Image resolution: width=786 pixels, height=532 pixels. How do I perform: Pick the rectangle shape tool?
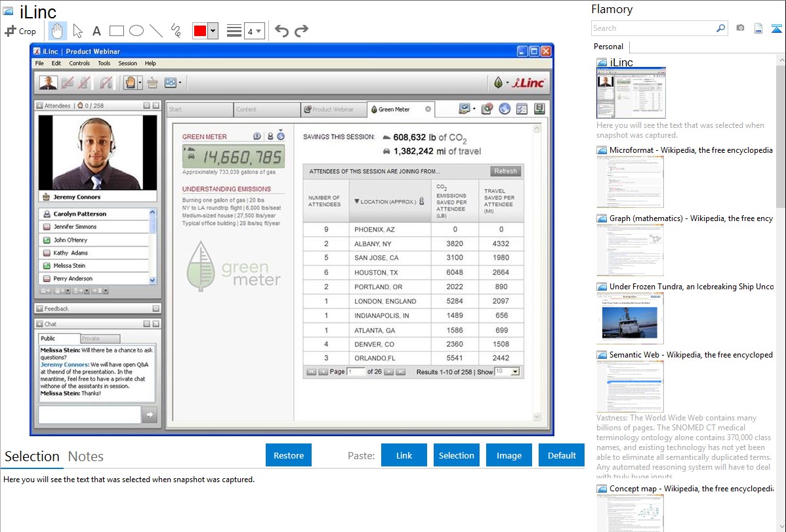116,31
